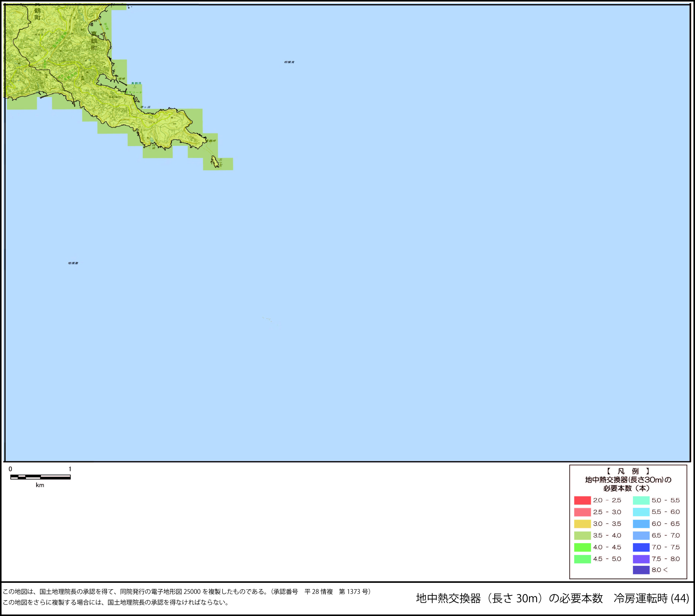Click the black-and-white km scale bar
The width and height of the screenshot is (695, 616).
click(x=40, y=477)
